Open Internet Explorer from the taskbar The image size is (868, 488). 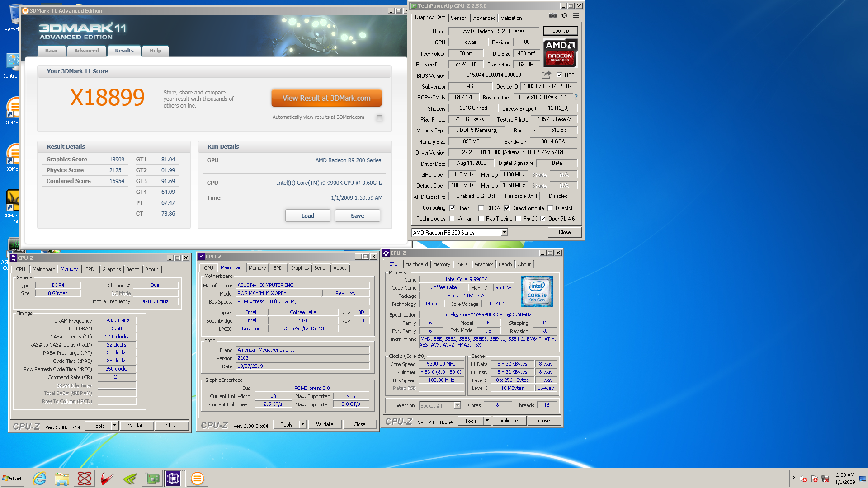pos(40,479)
